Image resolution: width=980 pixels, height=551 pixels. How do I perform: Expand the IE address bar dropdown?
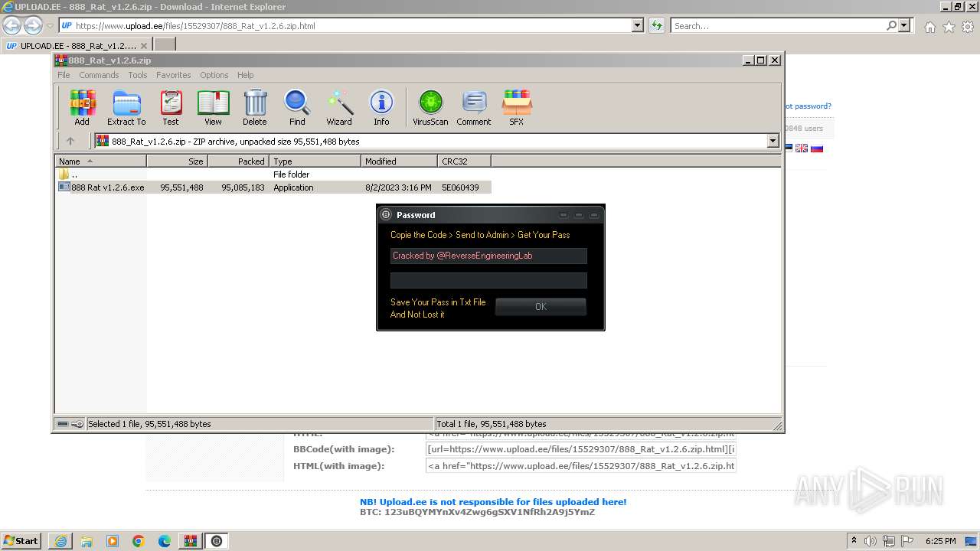(638, 25)
